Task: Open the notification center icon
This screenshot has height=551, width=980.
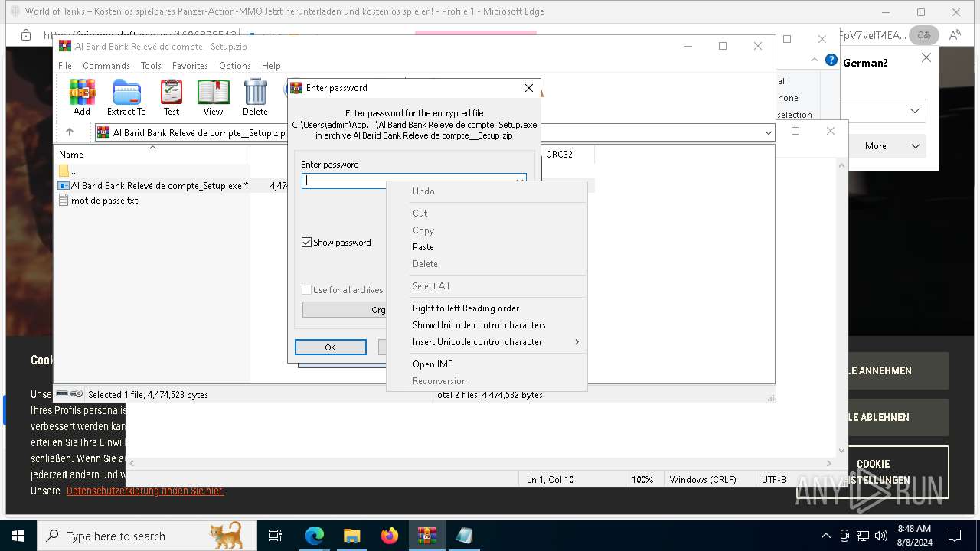Action: (x=955, y=536)
